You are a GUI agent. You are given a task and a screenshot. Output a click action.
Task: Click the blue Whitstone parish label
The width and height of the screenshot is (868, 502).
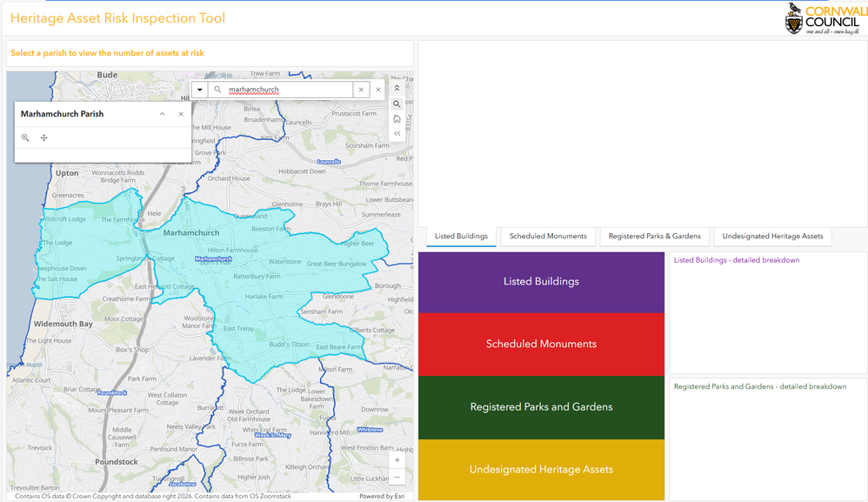click(370, 430)
